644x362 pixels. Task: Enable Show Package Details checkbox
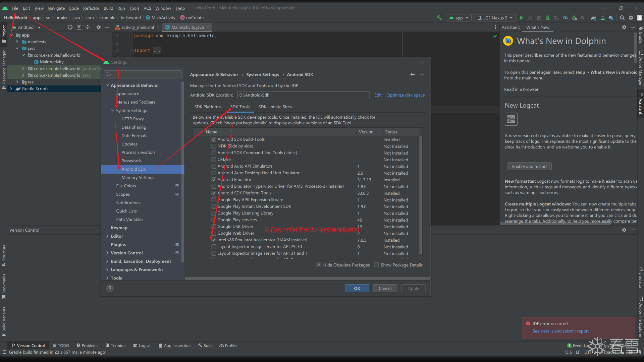point(376,265)
